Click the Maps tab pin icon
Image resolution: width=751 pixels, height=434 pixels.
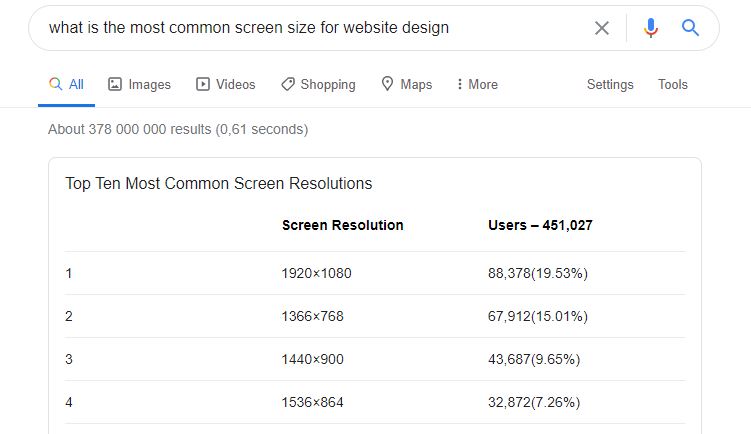tap(387, 84)
